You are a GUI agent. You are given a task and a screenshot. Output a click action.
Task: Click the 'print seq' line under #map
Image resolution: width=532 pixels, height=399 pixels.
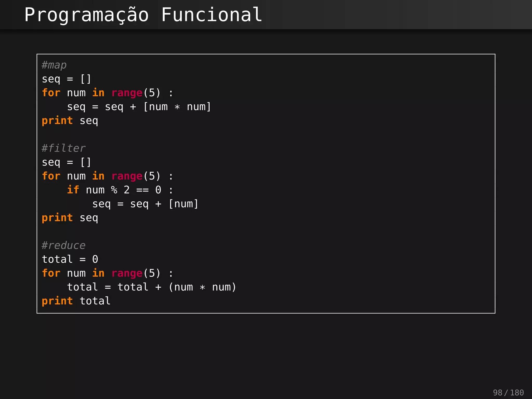(70, 121)
